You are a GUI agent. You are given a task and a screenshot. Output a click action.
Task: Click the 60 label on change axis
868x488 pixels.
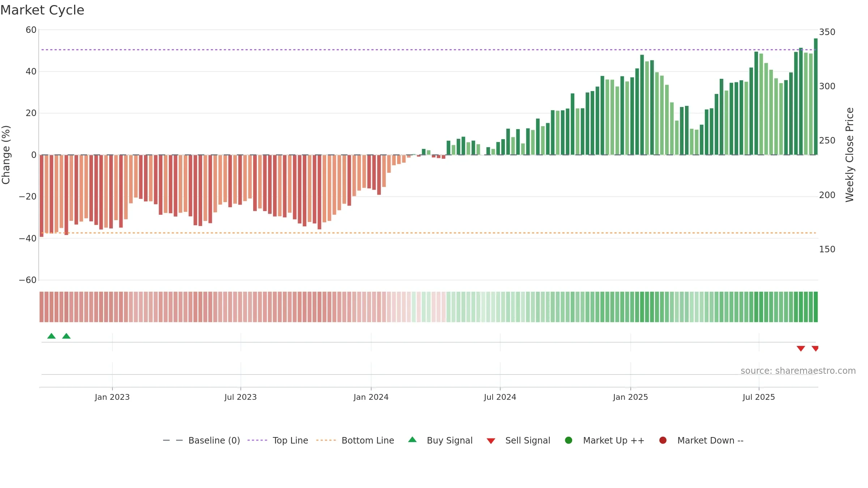[31, 30]
